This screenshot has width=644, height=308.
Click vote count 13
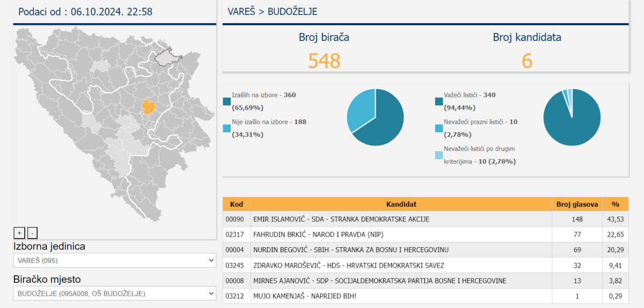click(x=577, y=281)
